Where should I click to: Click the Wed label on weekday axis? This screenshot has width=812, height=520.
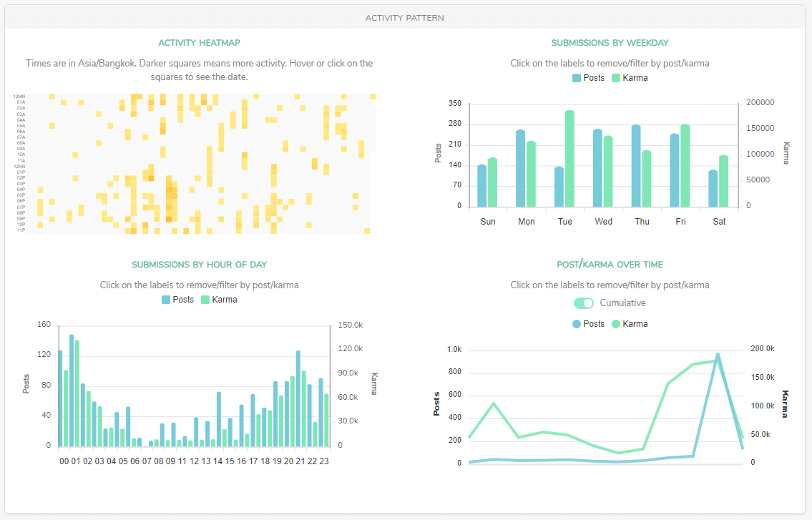tap(603, 222)
